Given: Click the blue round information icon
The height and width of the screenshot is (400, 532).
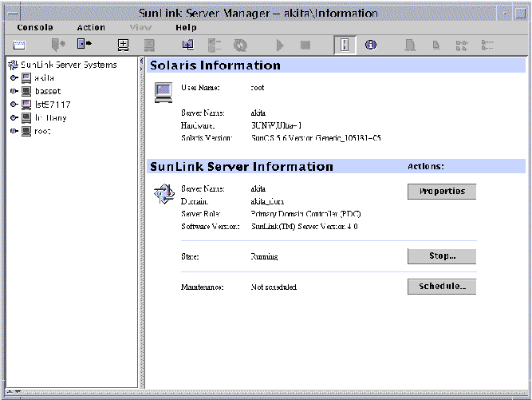Looking at the screenshot, I should 371,45.
